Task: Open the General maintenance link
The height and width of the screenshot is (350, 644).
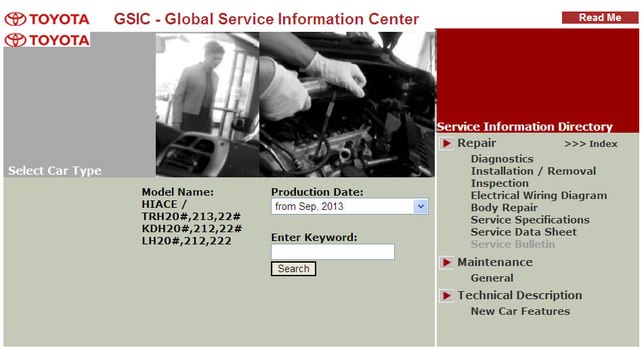Action: [x=492, y=278]
